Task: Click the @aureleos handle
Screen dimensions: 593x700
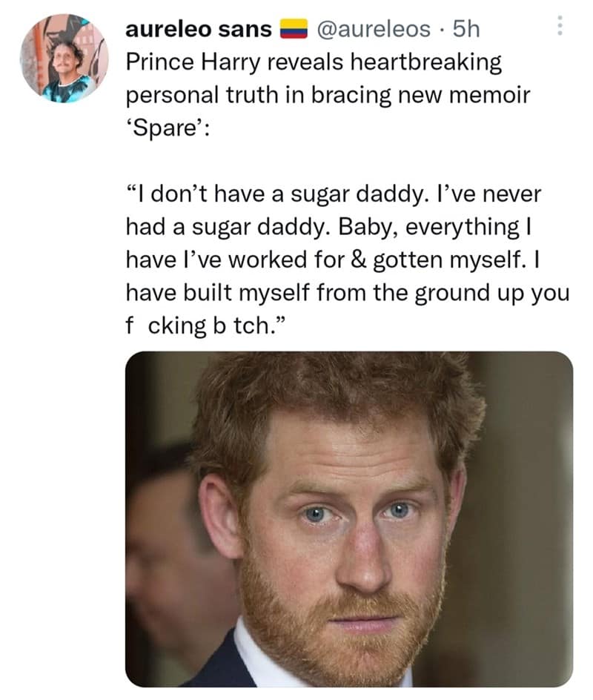Action: [372, 29]
